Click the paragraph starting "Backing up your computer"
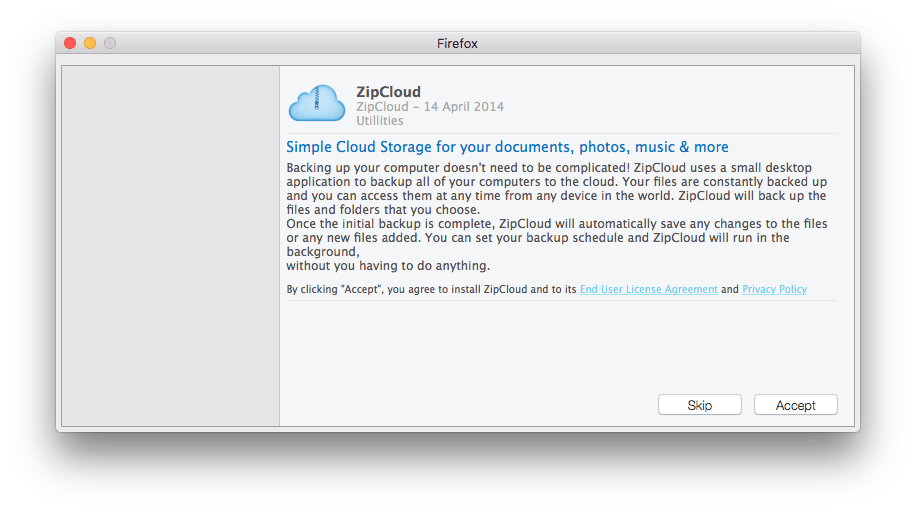Viewport: 916px width, 512px height. [x=557, y=189]
